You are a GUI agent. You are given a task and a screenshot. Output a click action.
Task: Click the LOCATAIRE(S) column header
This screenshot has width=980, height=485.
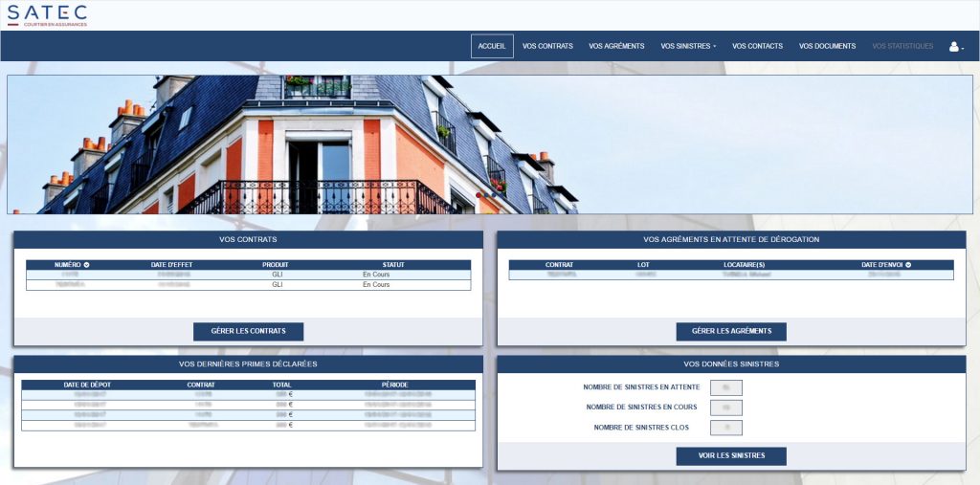745,265
